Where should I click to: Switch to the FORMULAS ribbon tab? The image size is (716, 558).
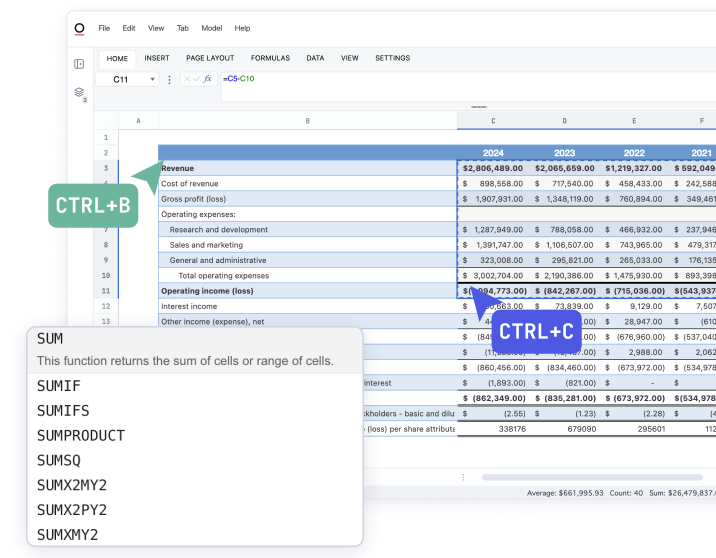(x=270, y=58)
